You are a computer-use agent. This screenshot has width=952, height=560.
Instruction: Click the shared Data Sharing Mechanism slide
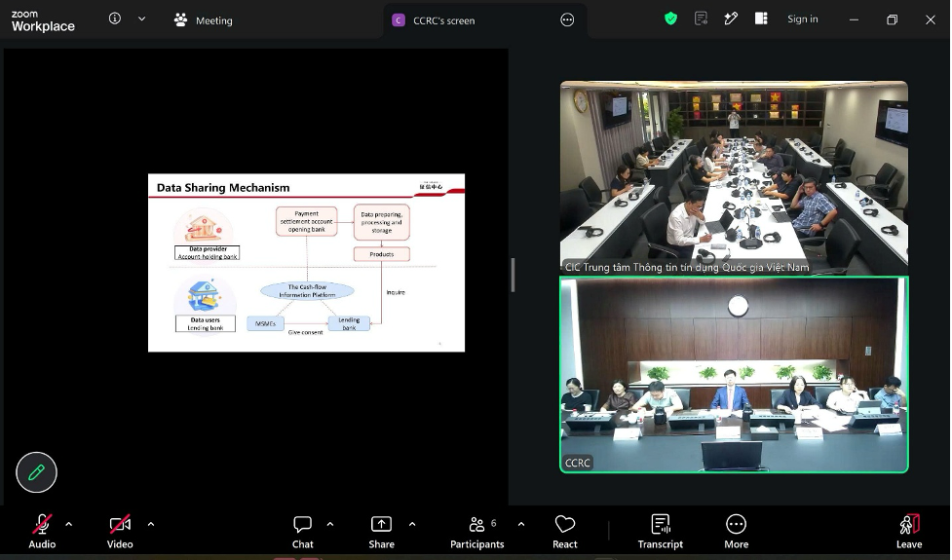[307, 263]
